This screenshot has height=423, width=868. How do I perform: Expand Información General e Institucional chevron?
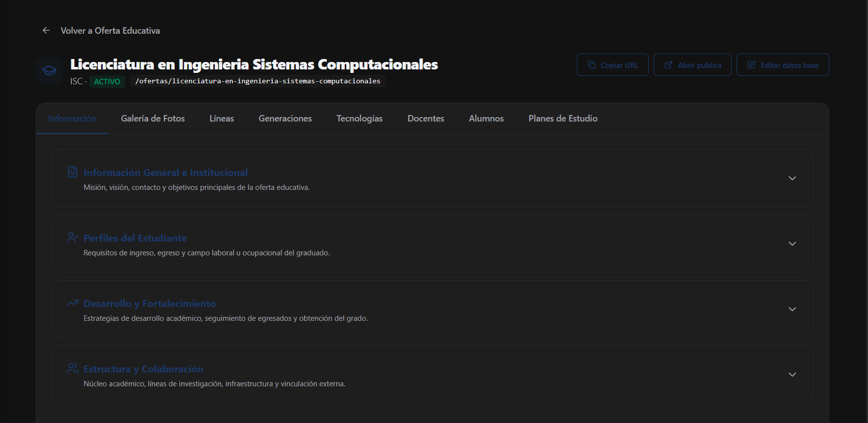[792, 179]
